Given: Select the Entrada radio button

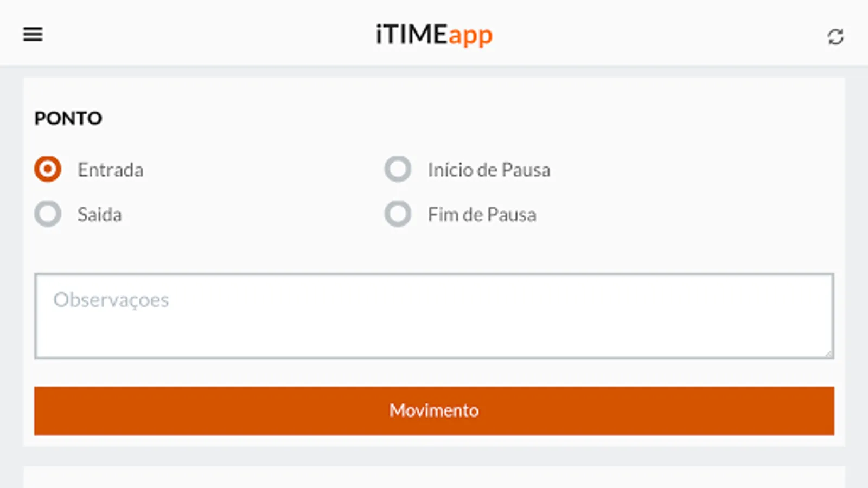Looking at the screenshot, I should pos(48,169).
